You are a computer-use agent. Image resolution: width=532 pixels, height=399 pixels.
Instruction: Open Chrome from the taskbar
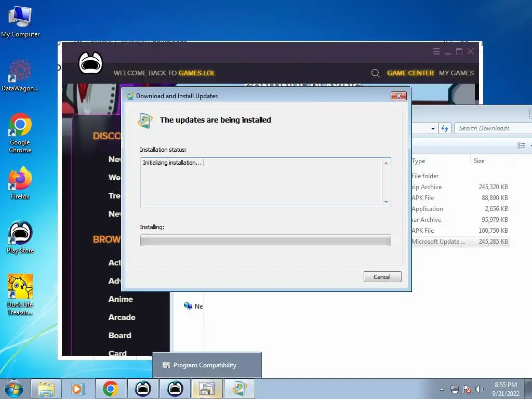click(110, 389)
